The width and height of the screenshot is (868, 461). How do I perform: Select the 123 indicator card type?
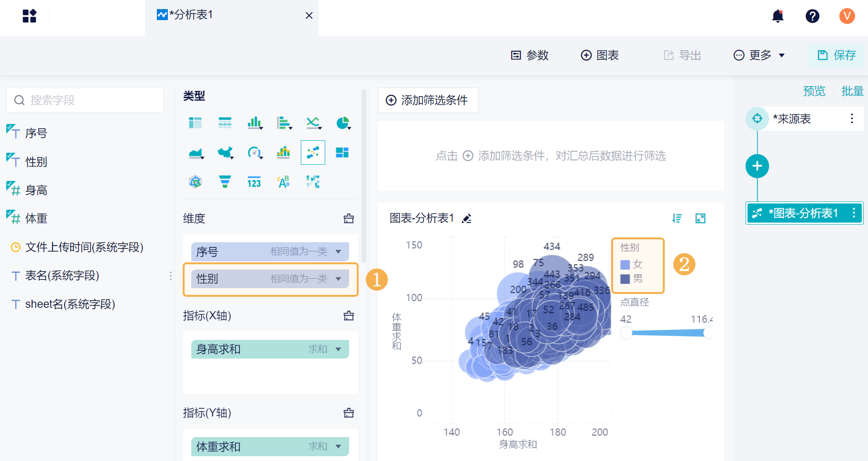(254, 182)
